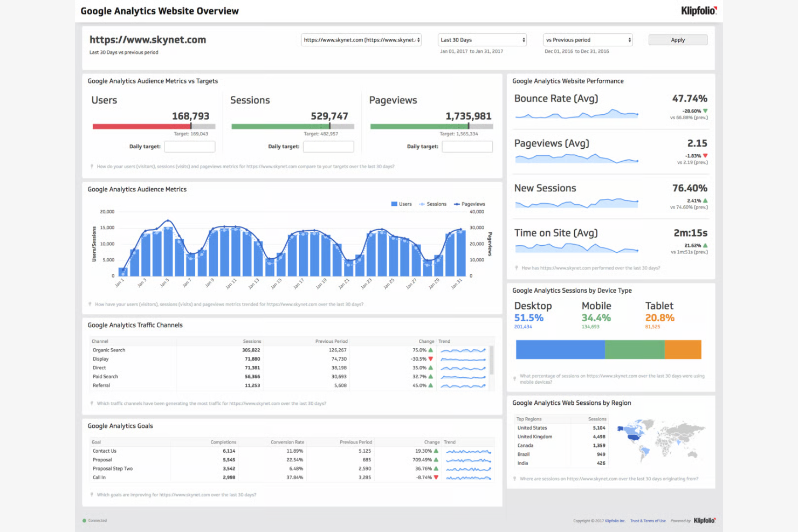Click the Contact Us change arrow
Image resolution: width=798 pixels, height=532 pixels.
point(436,451)
